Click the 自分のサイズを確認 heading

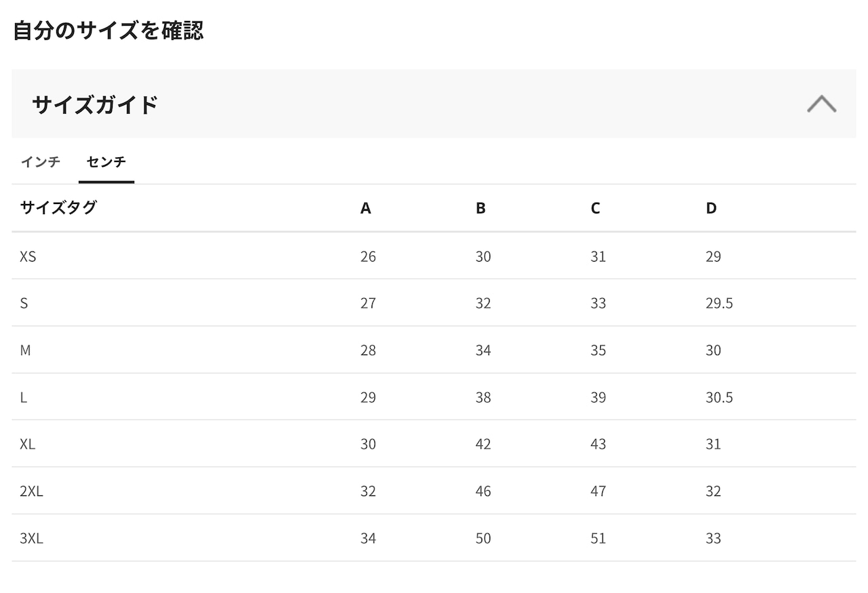click(x=108, y=30)
